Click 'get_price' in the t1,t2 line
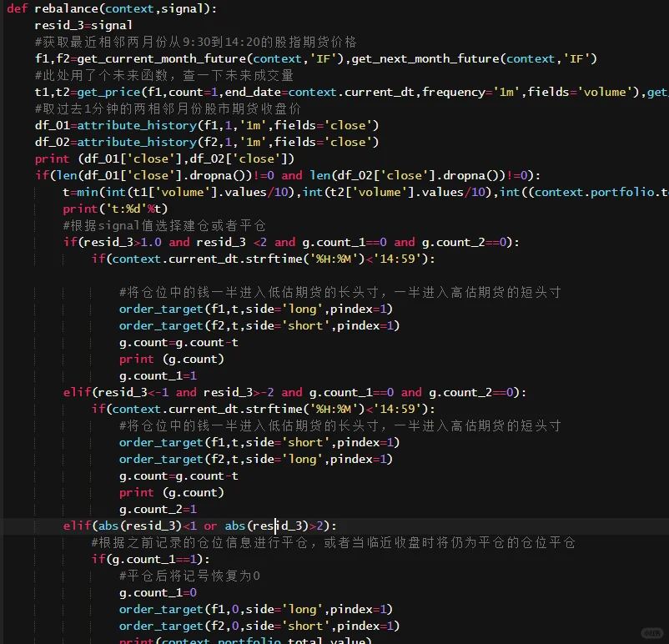Screen dimensions: 669x644 coord(108,92)
